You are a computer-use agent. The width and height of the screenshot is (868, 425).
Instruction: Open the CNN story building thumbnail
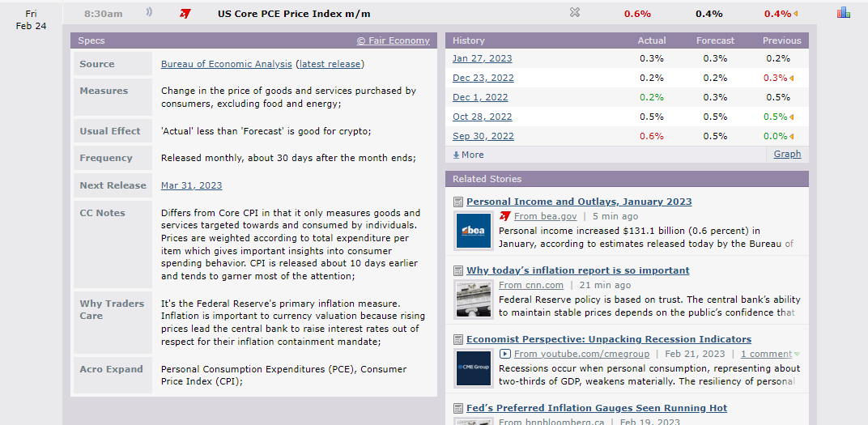pyautogui.click(x=474, y=300)
